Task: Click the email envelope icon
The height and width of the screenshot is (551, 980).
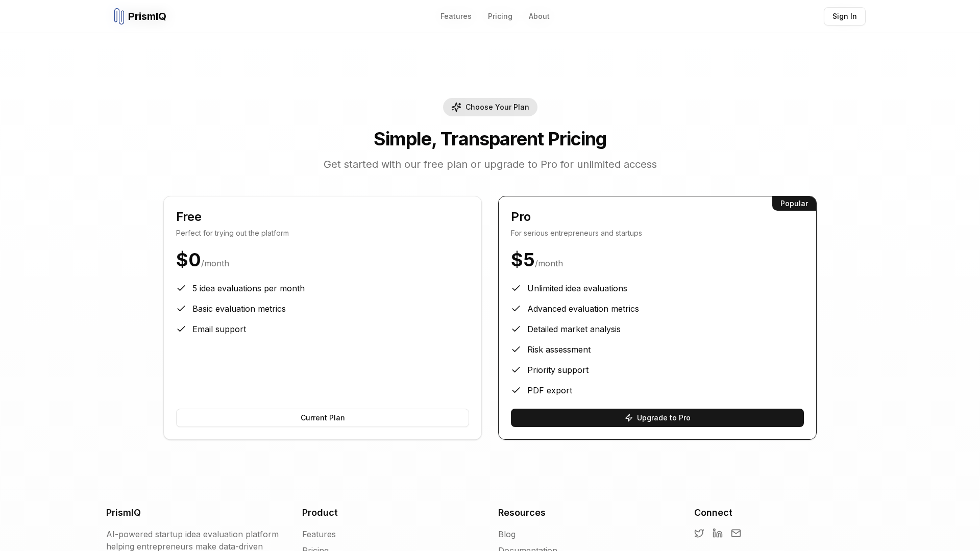Action: pyautogui.click(x=736, y=533)
